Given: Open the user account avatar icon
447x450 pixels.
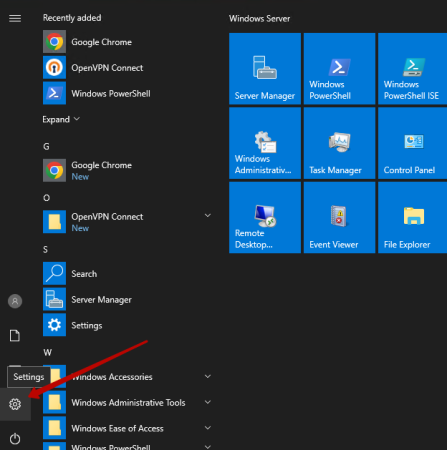Looking at the screenshot, I should tap(15, 301).
